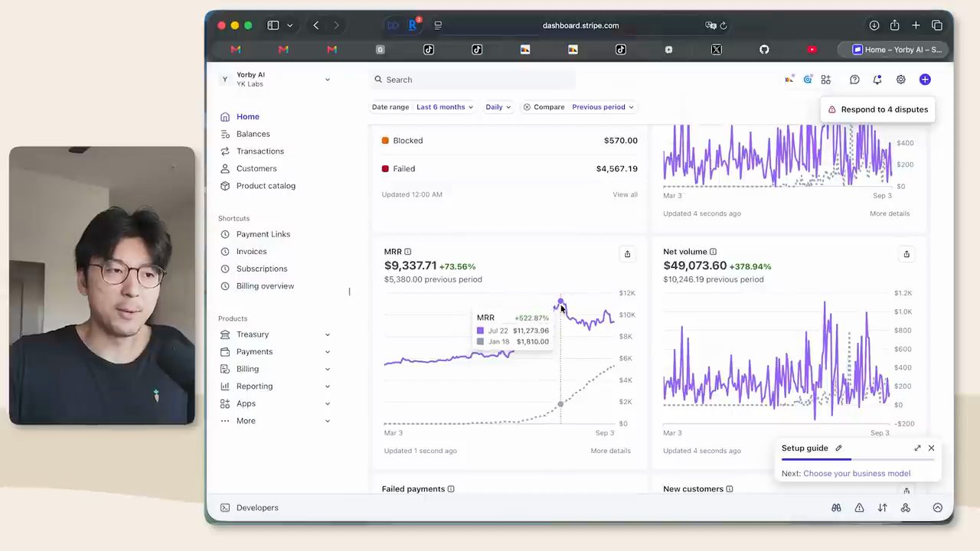Open the binoculars inspect icon in developer bar

836,508
